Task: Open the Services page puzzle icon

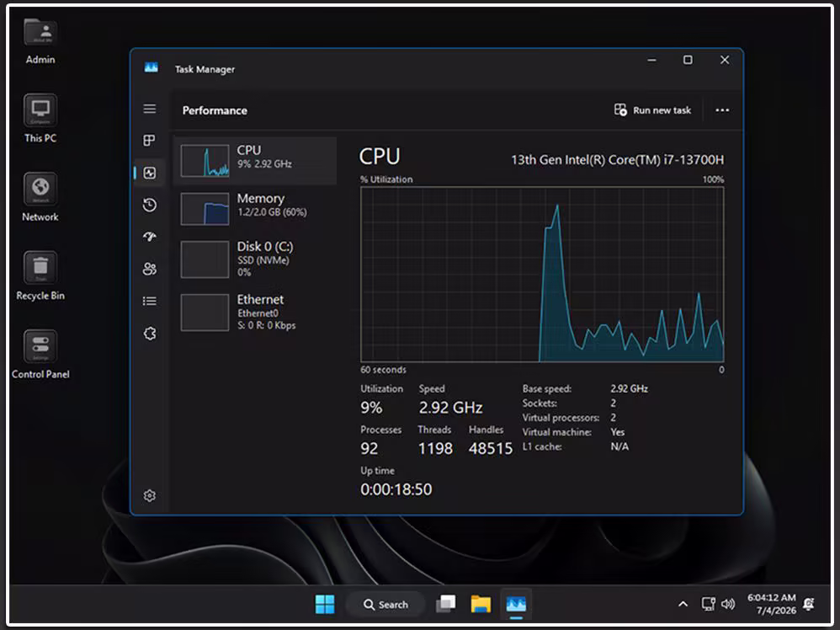Action: pos(150,334)
